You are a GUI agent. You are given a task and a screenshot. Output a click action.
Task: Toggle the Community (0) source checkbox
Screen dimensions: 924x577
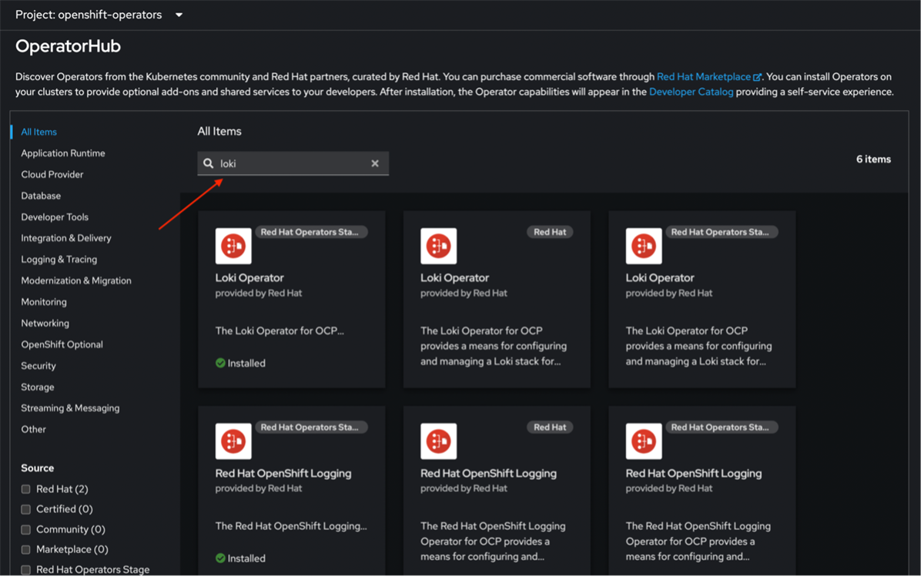[26, 529]
